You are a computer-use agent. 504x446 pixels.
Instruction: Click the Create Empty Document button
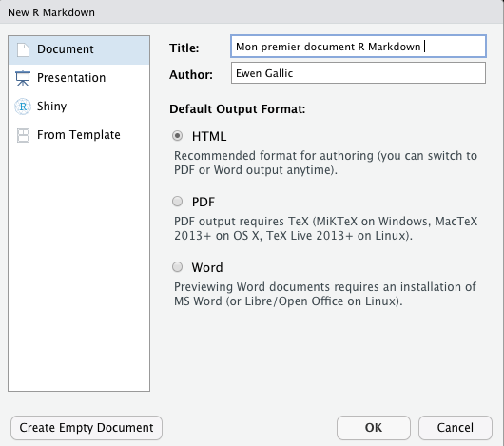(x=87, y=428)
